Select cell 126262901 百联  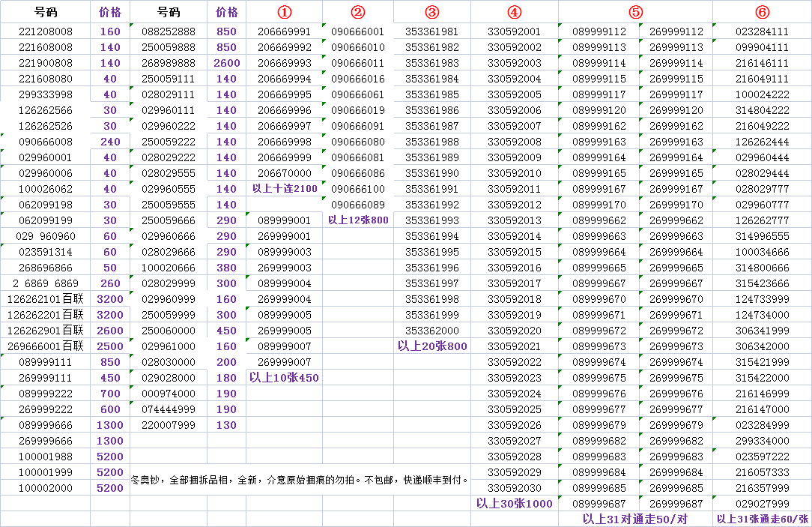(x=46, y=331)
